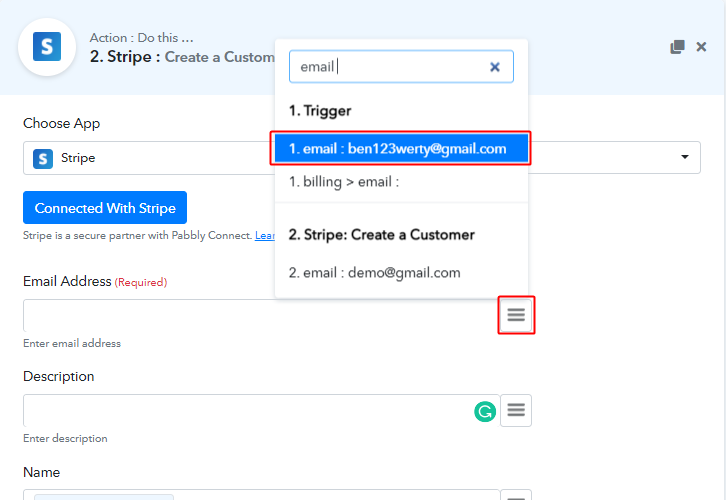Click the Name field label

click(x=42, y=472)
